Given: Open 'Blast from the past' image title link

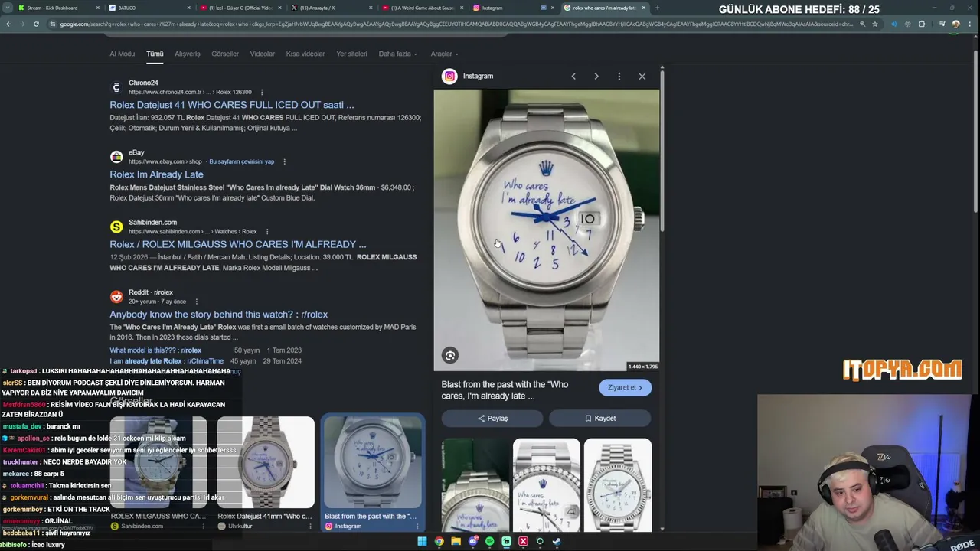Looking at the screenshot, I should click(505, 390).
